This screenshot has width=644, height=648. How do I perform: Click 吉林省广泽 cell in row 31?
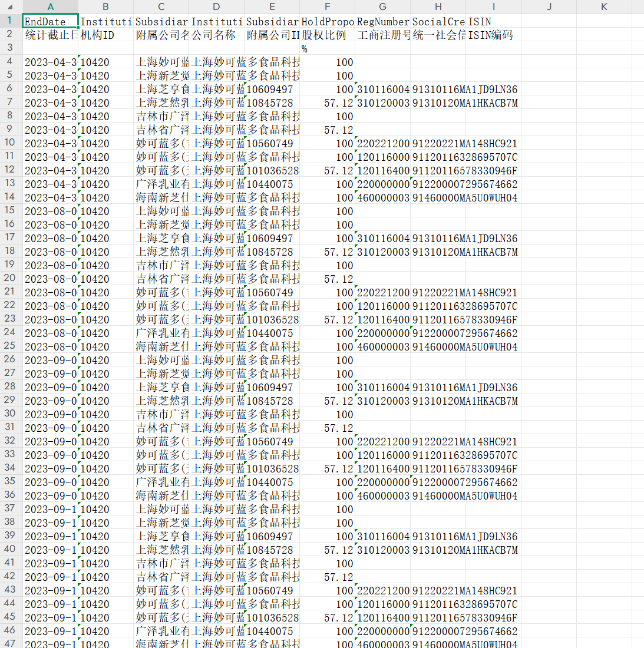pyautogui.click(x=161, y=428)
